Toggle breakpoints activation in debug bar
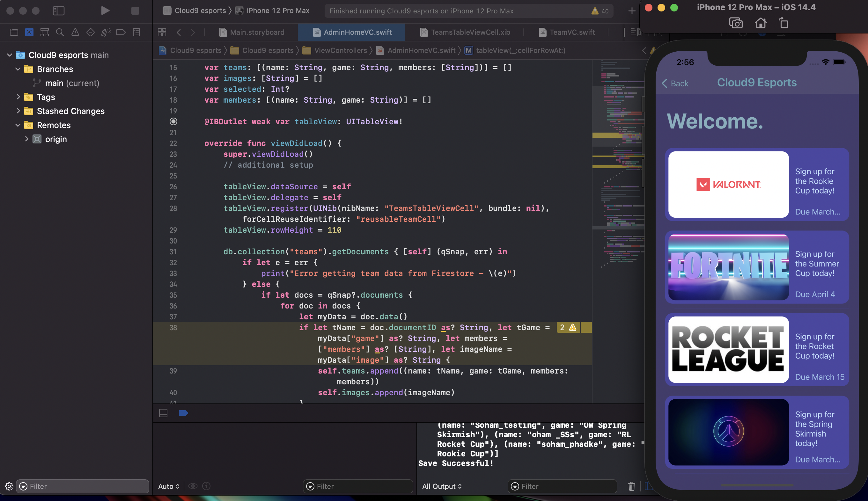This screenshot has width=868, height=501. pyautogui.click(x=183, y=413)
